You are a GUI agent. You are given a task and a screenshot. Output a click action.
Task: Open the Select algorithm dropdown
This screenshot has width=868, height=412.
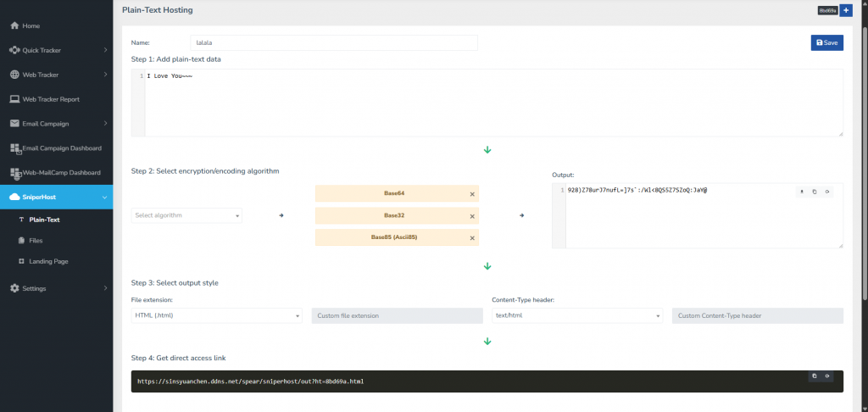click(186, 215)
